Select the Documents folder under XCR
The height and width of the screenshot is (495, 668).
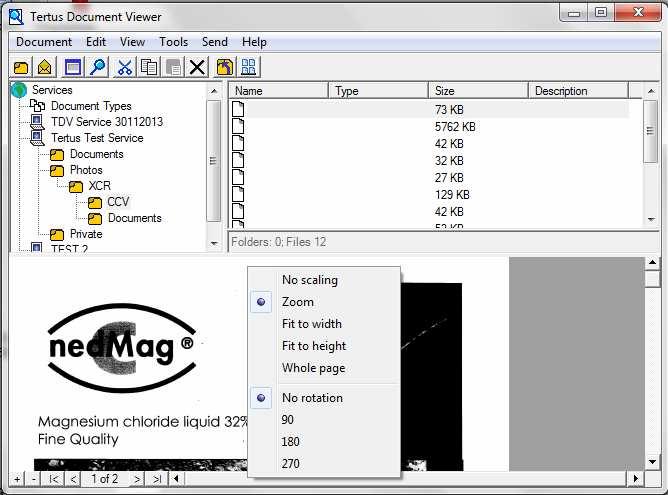135,218
